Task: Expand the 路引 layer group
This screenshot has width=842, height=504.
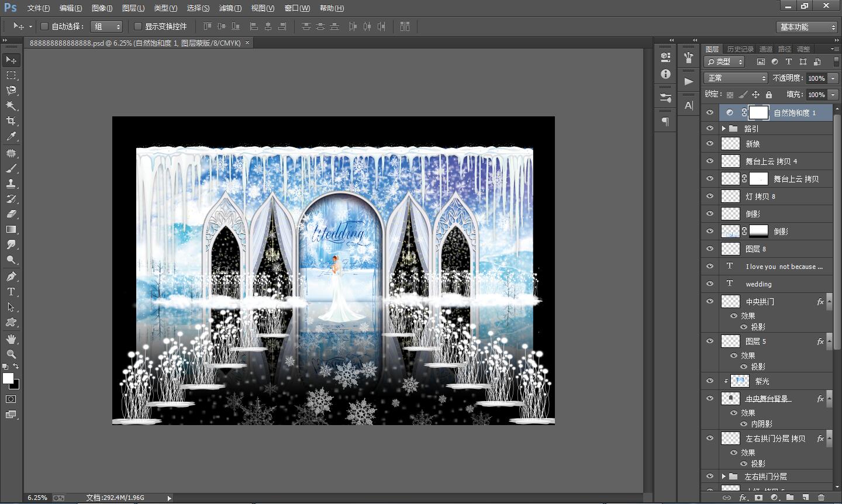Action: (724, 128)
